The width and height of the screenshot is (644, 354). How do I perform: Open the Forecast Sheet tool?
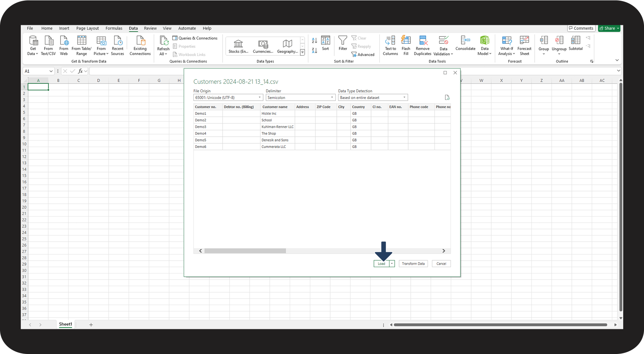click(524, 41)
